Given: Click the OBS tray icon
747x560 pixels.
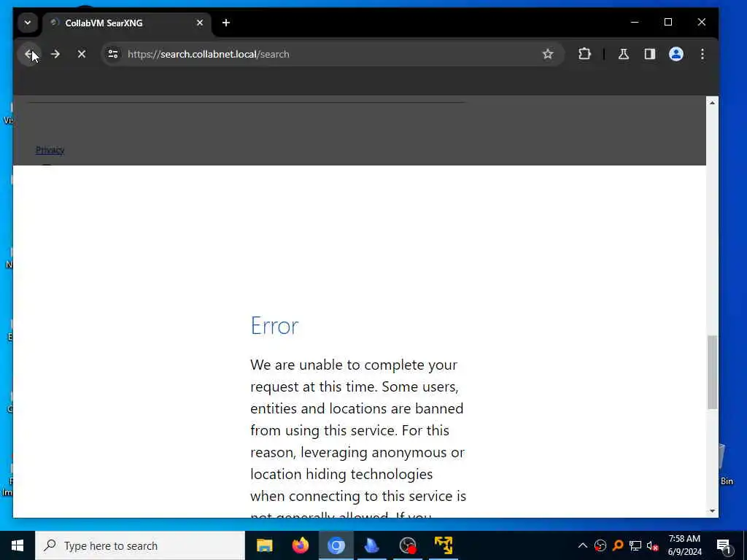Looking at the screenshot, I should 600,545.
